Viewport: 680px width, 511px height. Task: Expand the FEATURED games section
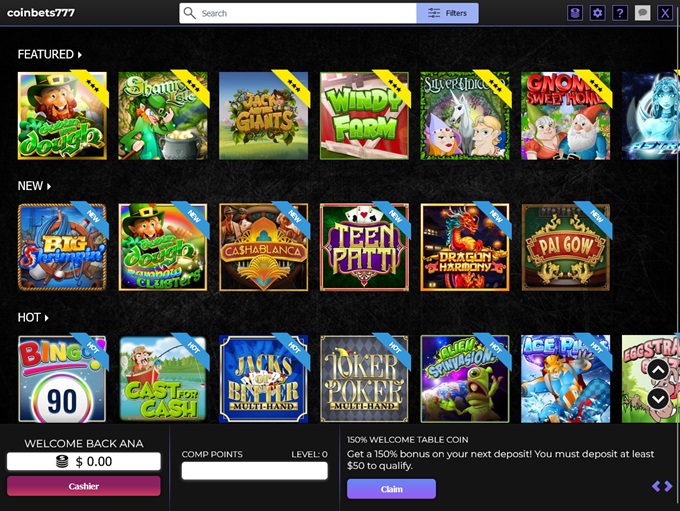(50, 54)
